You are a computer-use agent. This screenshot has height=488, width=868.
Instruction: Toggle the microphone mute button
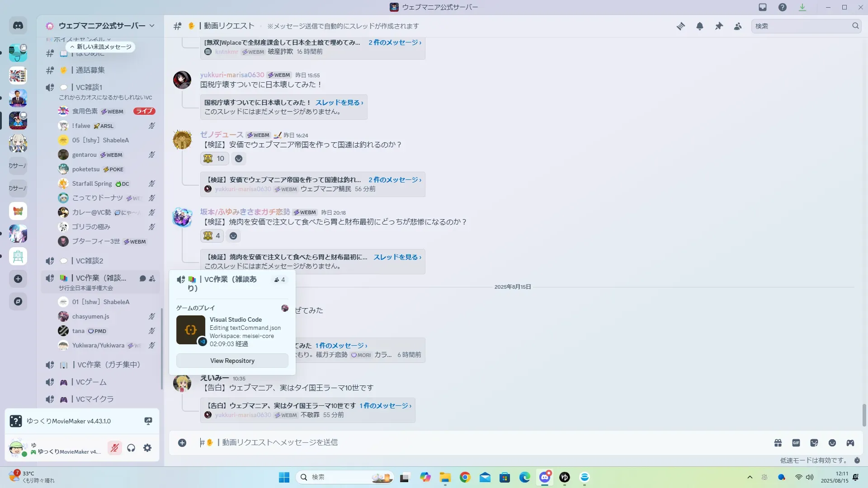click(x=115, y=448)
